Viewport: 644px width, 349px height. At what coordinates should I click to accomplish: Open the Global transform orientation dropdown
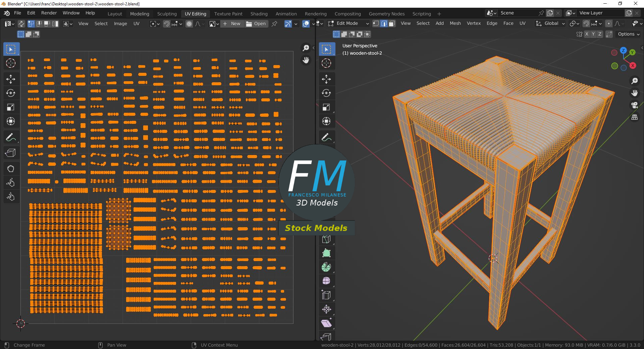[550, 23]
